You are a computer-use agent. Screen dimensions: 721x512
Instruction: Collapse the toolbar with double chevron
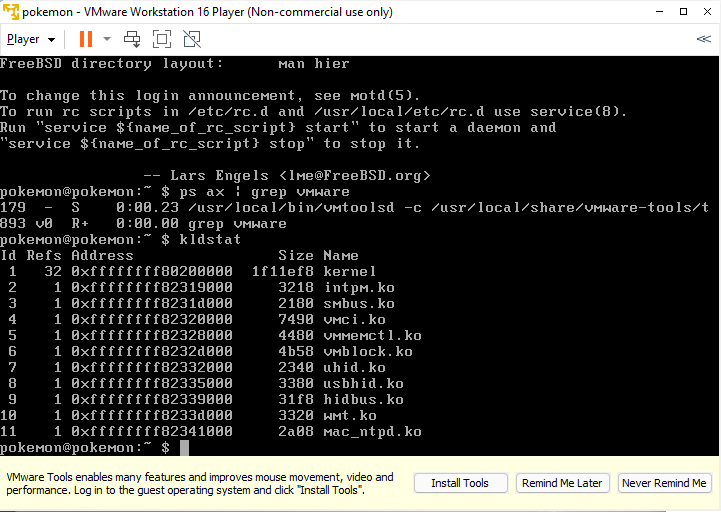click(x=704, y=39)
